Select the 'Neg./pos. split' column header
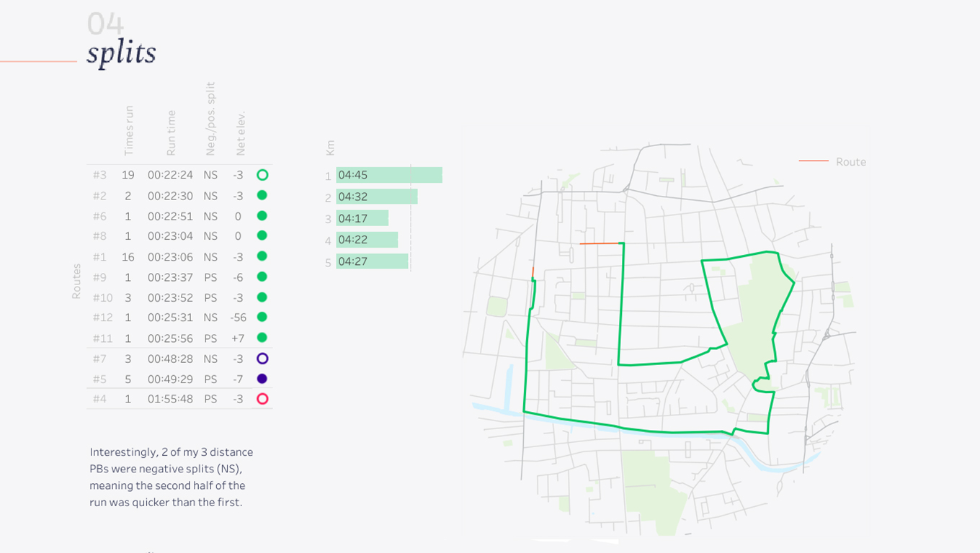Screen dimensions: 980x553 pos(210,120)
